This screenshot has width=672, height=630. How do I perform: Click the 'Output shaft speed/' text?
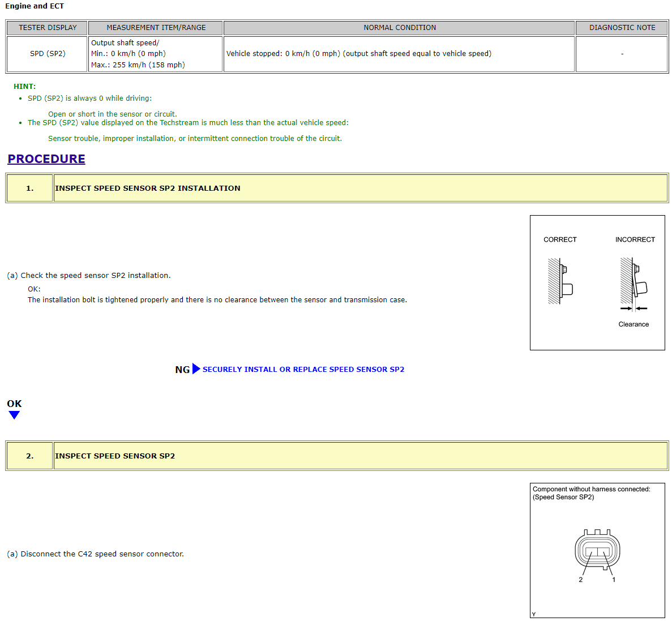click(x=125, y=43)
